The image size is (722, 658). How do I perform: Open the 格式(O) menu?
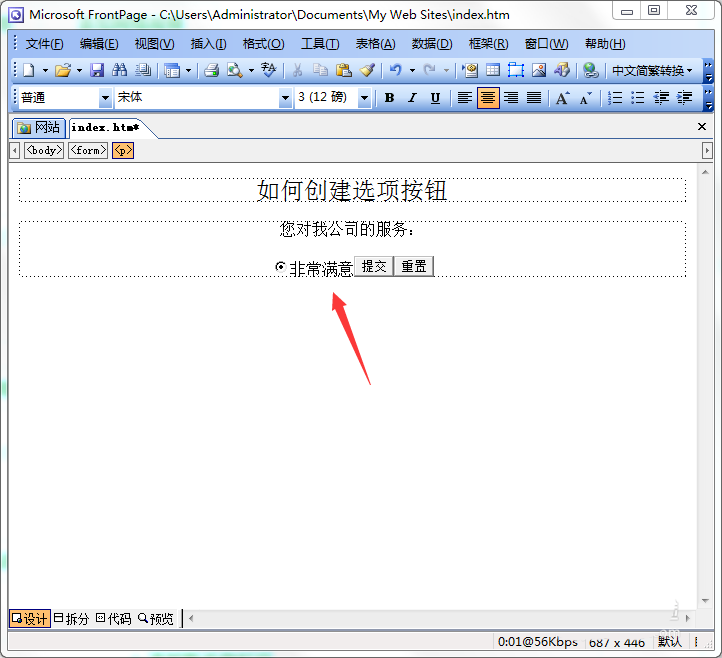point(263,44)
